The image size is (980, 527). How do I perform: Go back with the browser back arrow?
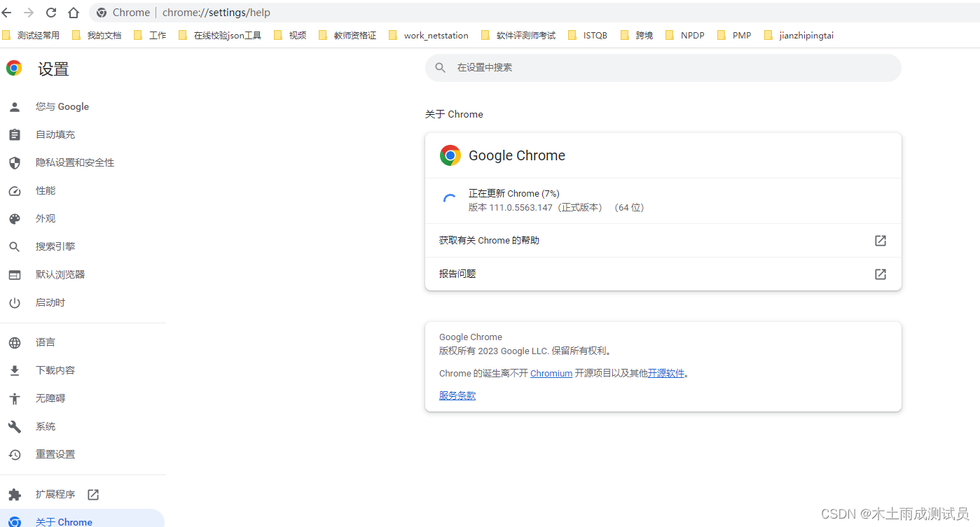pos(7,13)
